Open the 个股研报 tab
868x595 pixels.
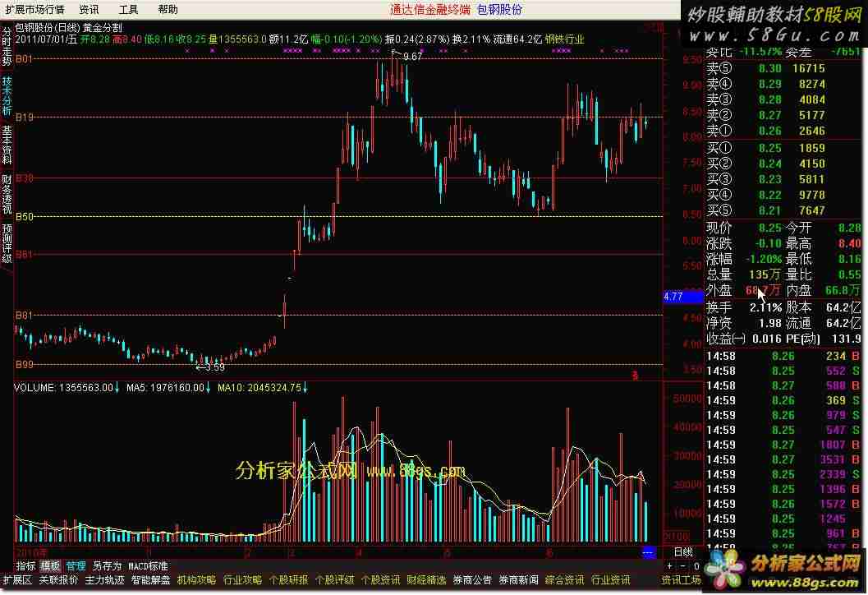coord(288,580)
